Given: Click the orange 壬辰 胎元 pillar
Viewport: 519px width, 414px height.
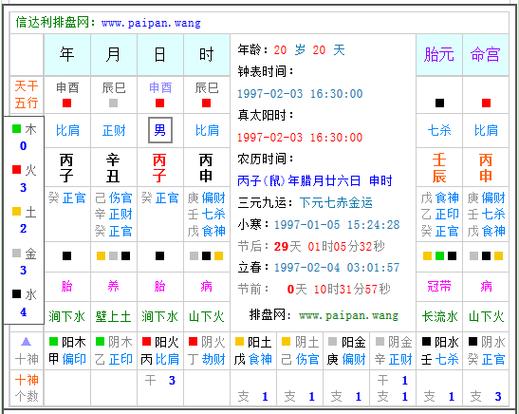Looking at the screenshot, I should [439, 168].
